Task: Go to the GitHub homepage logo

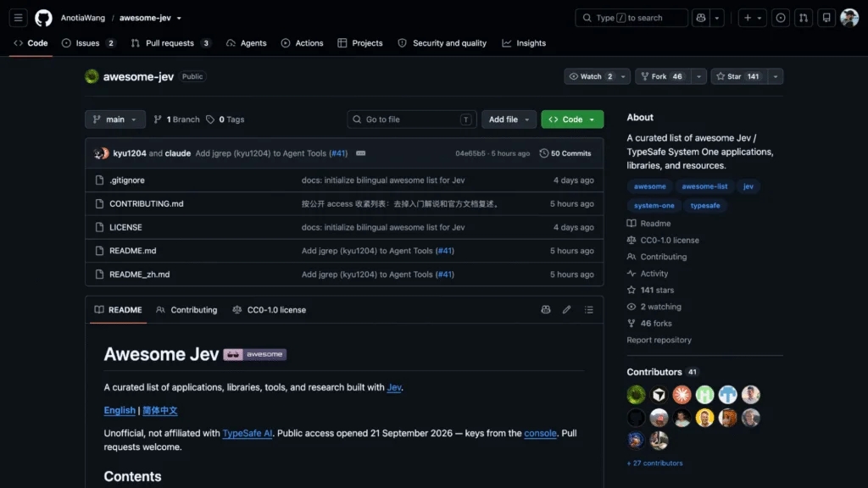Action: pyautogui.click(x=44, y=18)
